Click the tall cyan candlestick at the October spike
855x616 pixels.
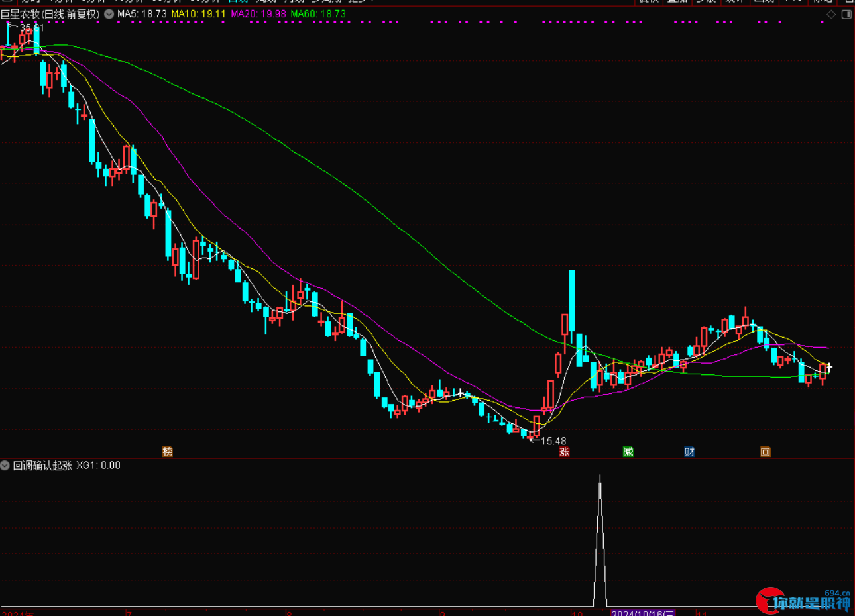(x=571, y=300)
